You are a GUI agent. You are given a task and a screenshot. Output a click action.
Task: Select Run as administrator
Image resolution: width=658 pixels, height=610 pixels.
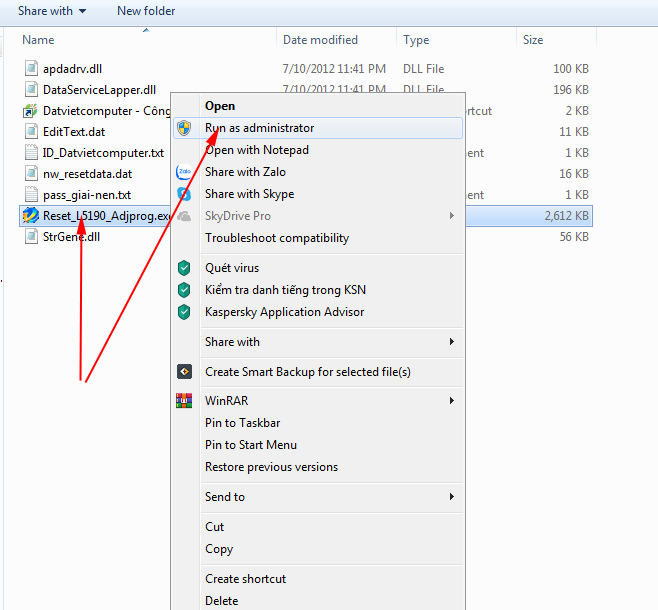[318, 128]
